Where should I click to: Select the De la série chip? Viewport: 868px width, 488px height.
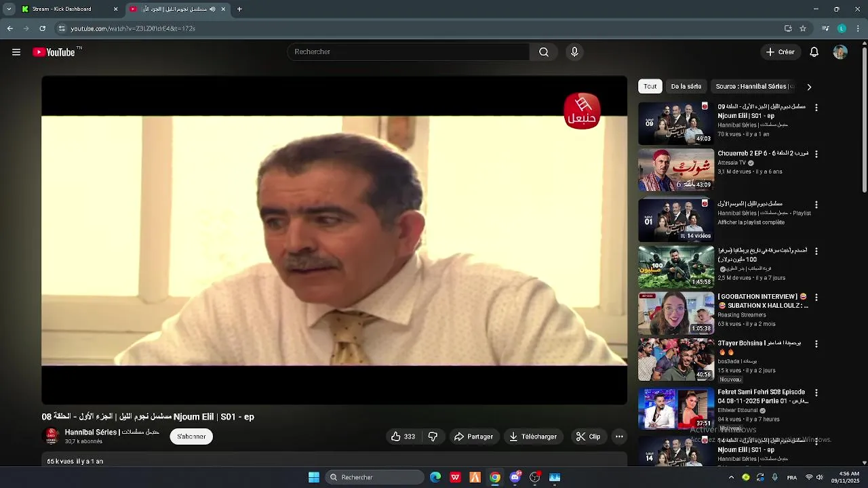click(x=686, y=87)
